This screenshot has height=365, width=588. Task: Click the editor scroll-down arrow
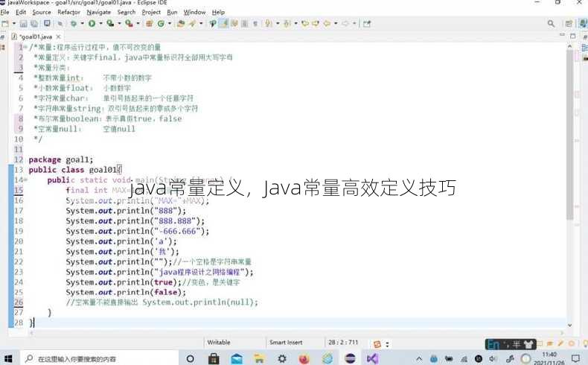(x=570, y=326)
